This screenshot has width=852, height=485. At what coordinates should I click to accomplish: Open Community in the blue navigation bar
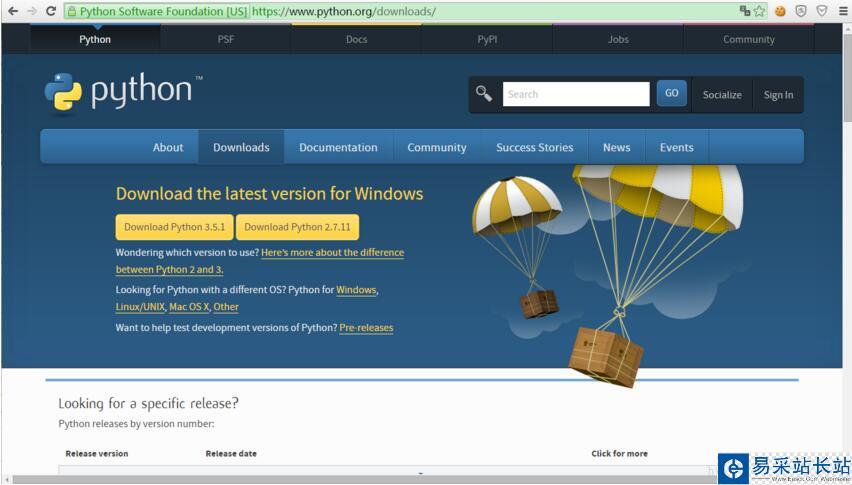coord(437,147)
